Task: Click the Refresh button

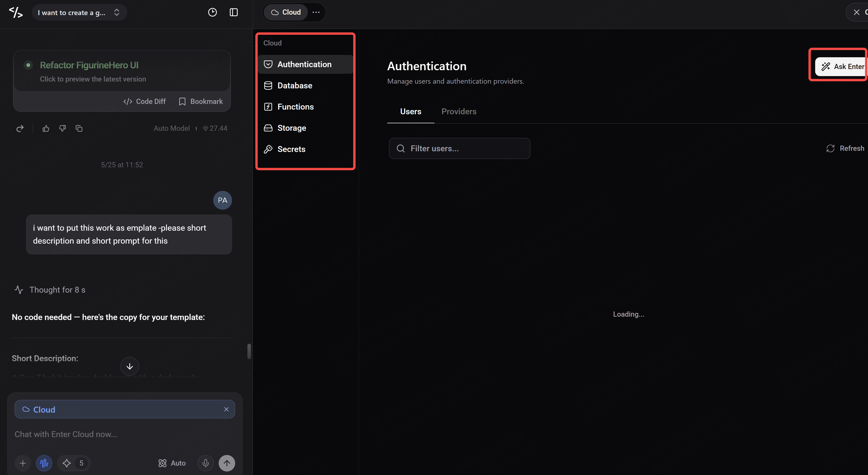Action: pyautogui.click(x=845, y=148)
